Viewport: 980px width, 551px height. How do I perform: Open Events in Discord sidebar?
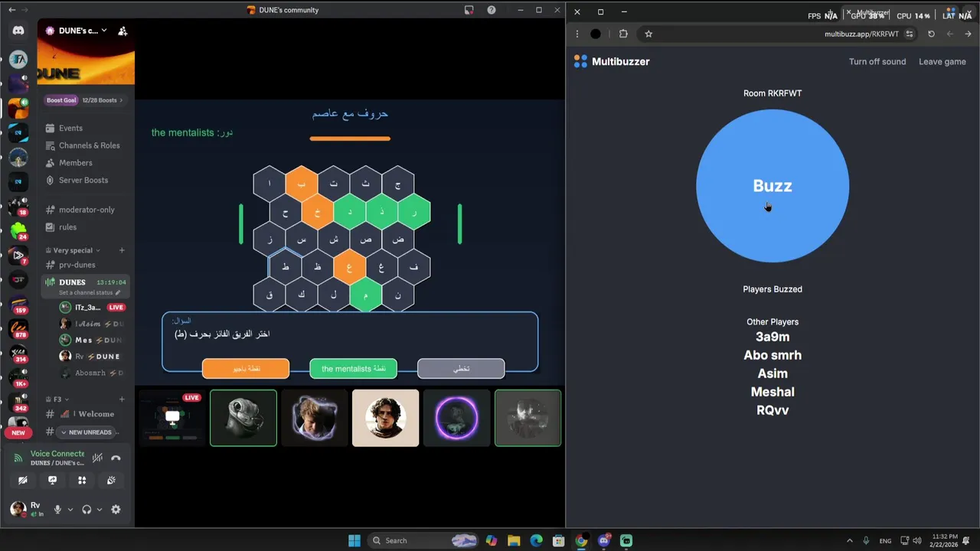[70, 128]
